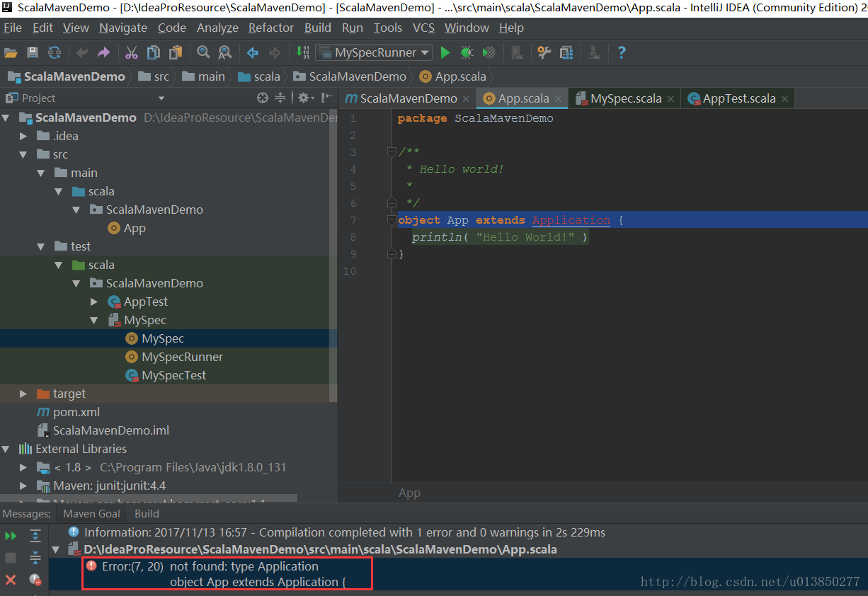The height and width of the screenshot is (596, 868).
Task: Expand the AppTest node arrow
Action: pyautogui.click(x=94, y=302)
